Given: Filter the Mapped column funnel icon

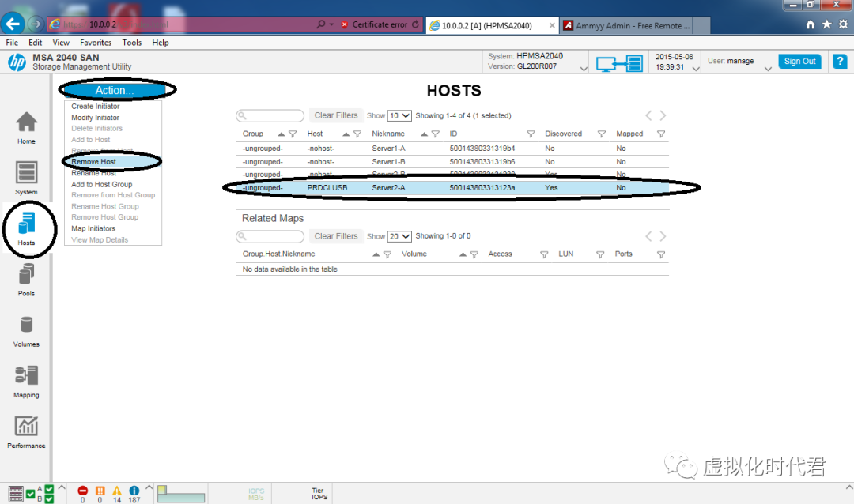Looking at the screenshot, I should [660, 134].
